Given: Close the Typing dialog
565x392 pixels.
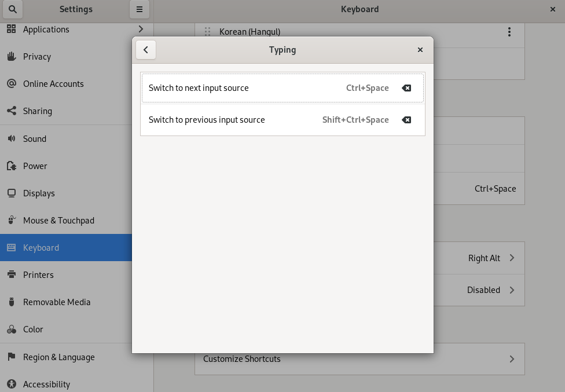Looking at the screenshot, I should click(420, 50).
